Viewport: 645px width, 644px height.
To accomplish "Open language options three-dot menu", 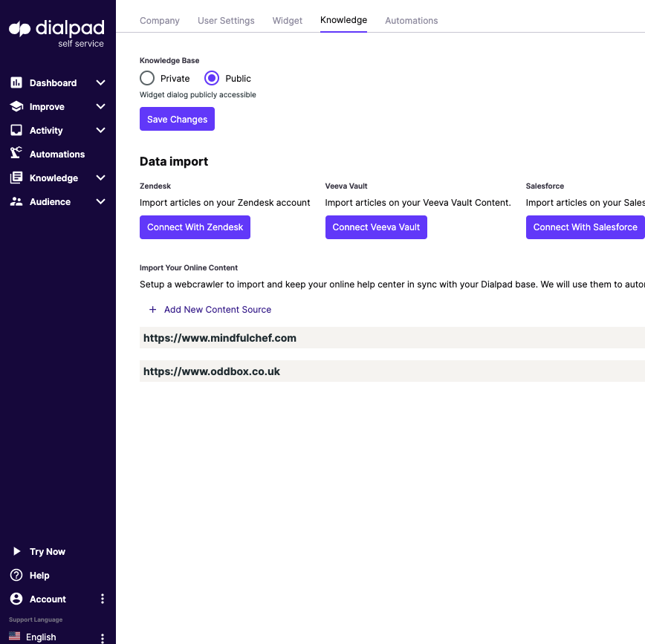I will tap(103, 638).
